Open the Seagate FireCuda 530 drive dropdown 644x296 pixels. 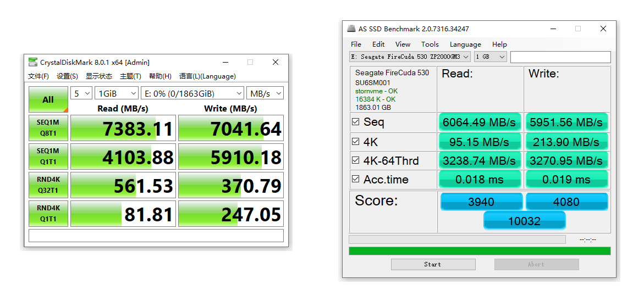click(410, 57)
